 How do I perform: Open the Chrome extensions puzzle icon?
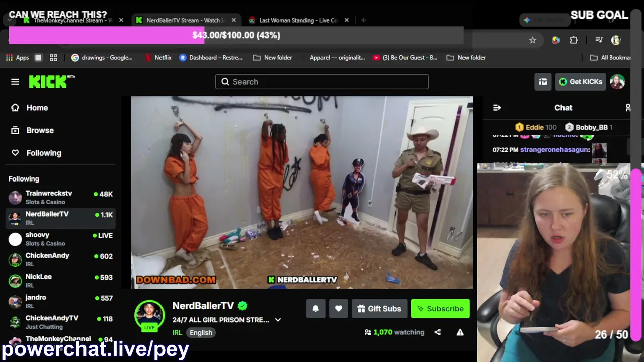tap(574, 40)
